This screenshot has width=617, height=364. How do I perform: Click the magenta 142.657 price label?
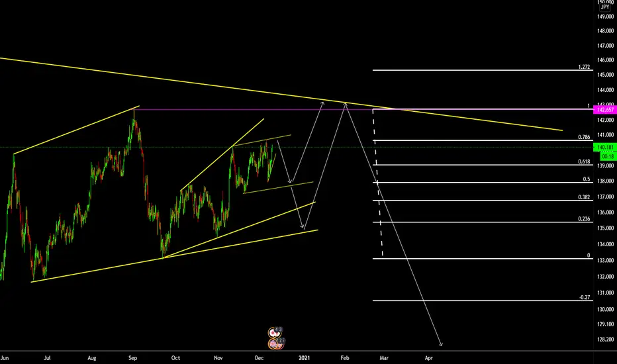(605, 110)
